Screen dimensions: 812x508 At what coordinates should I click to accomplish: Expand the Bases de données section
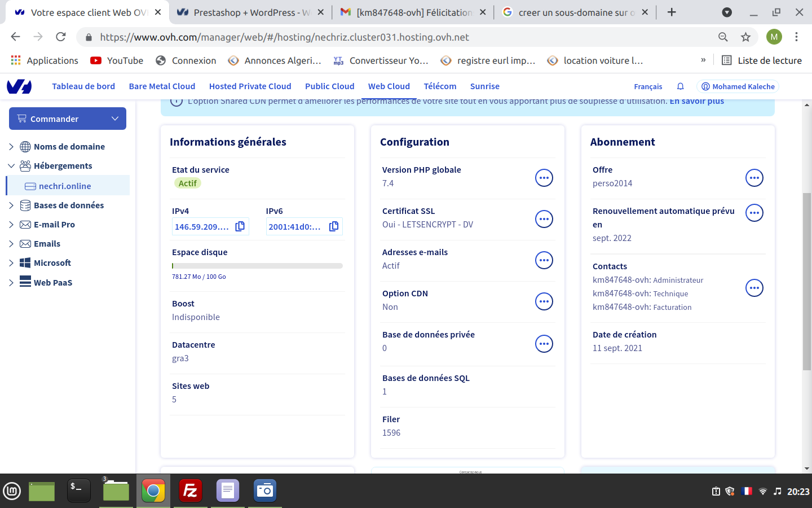pos(11,205)
